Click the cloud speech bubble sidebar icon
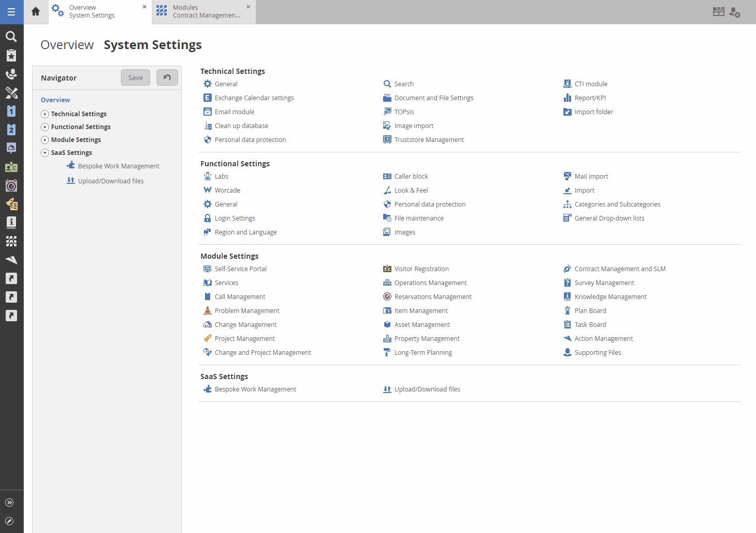The height and width of the screenshot is (533, 756). coord(11,148)
